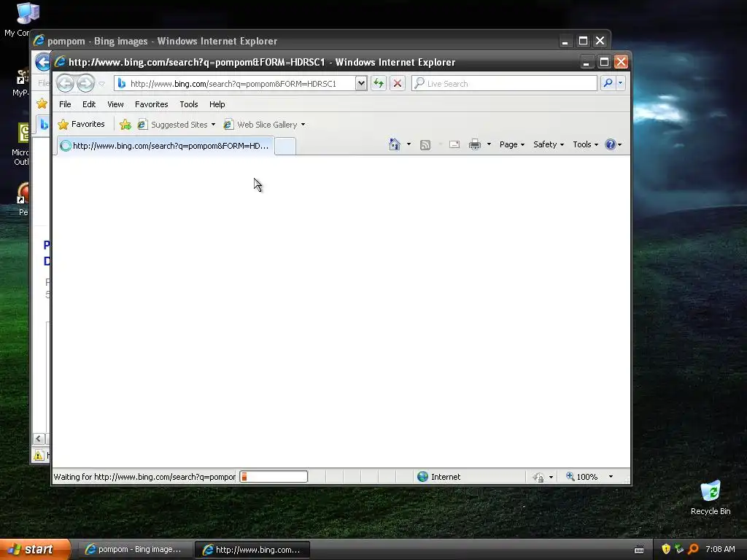Open the Edit menu

coord(89,104)
